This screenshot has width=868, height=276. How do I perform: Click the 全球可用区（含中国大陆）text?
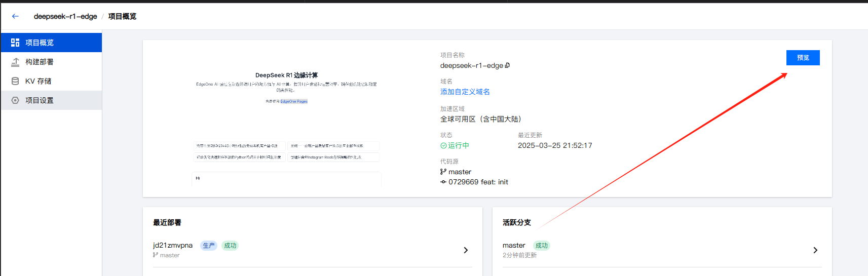[481, 119]
